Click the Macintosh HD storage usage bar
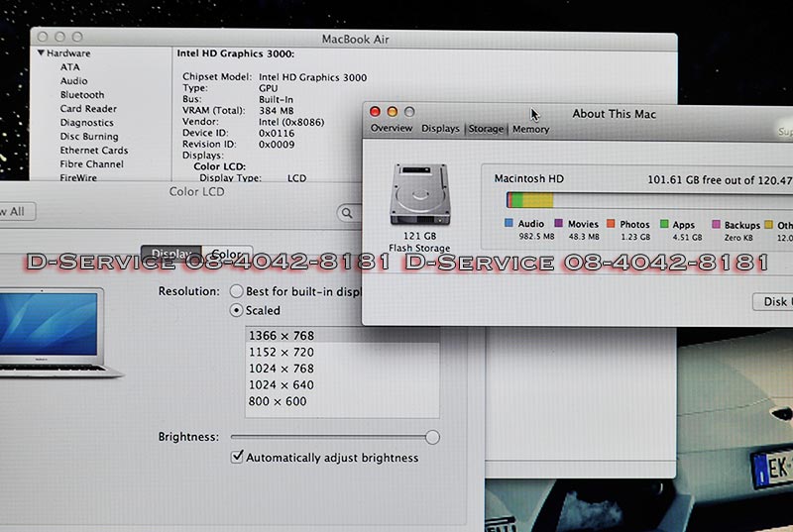Screen dimensions: 793x532 [649, 200]
